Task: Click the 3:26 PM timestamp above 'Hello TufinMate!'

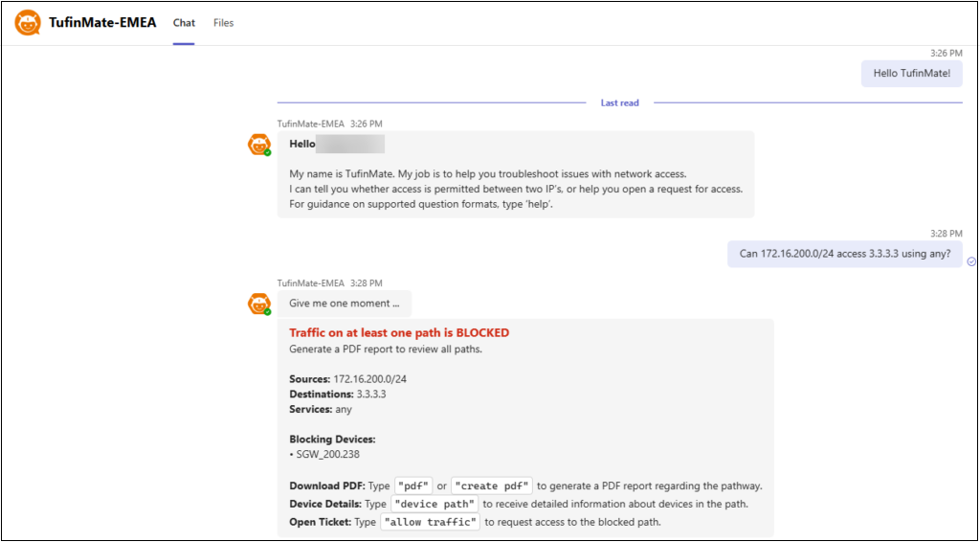Action: [x=947, y=54]
